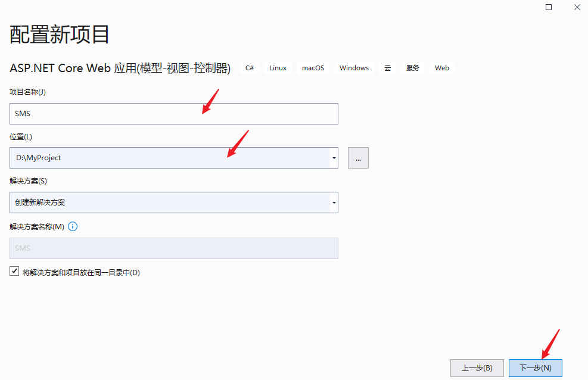Go back with 上一步(B) button
The height and width of the screenshot is (380, 588).
[477, 368]
